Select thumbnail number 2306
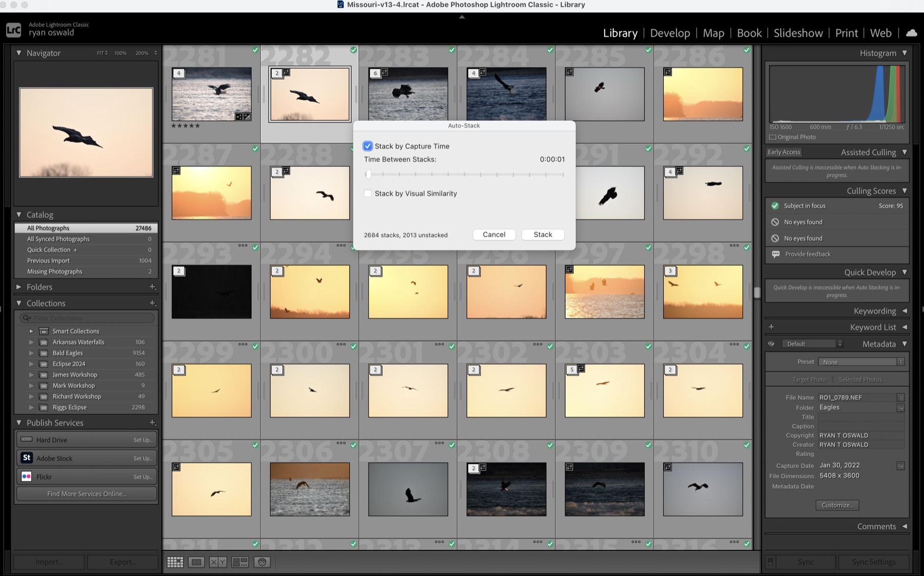Viewport: 924px width, 576px height. click(x=310, y=489)
